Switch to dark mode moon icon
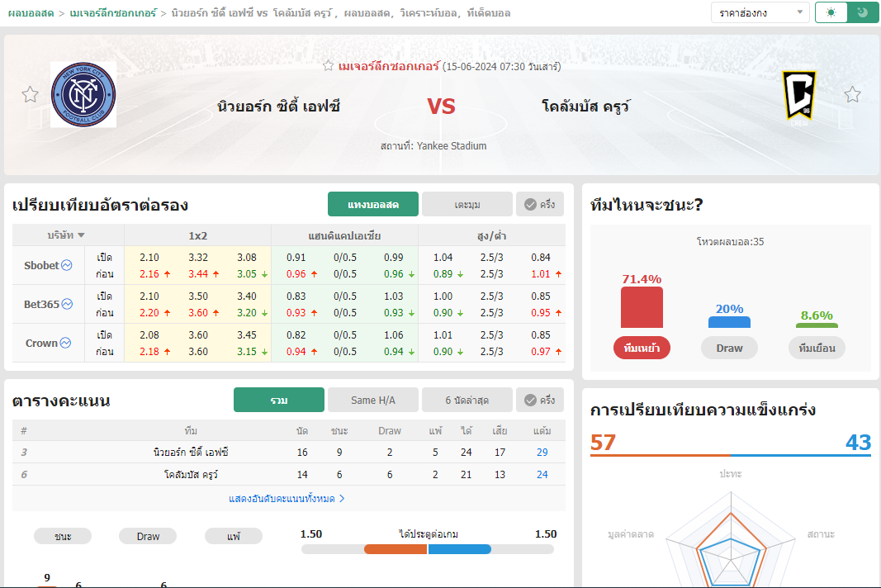881x588 pixels. point(863,12)
